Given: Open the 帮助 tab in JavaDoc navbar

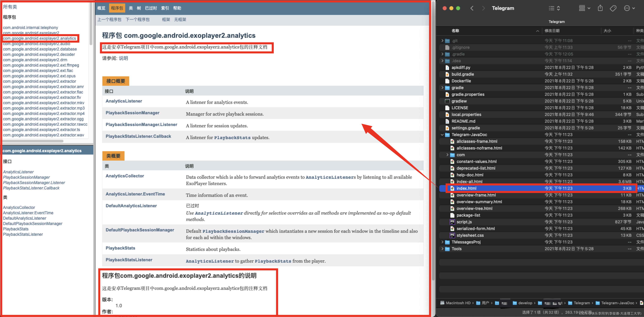Looking at the screenshot, I should 177,8.
